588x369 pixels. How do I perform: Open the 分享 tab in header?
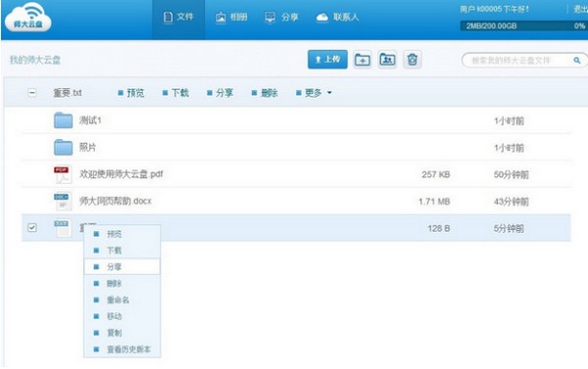(x=281, y=18)
